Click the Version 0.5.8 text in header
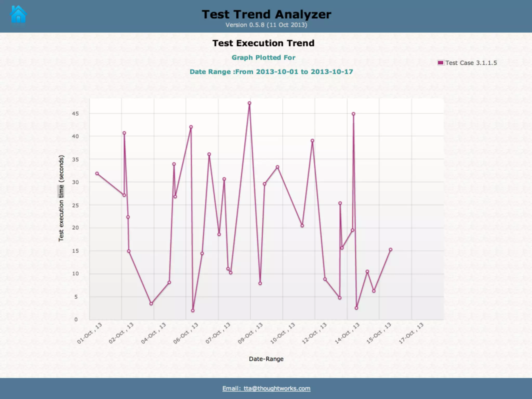 [266, 25]
